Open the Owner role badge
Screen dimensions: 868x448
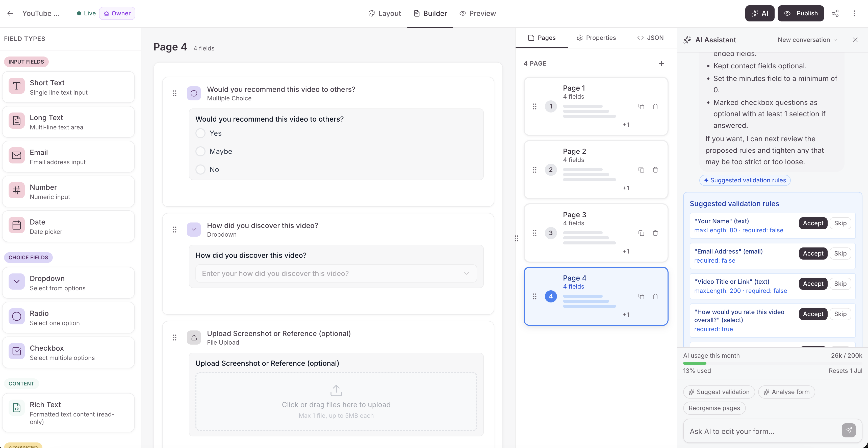(117, 13)
